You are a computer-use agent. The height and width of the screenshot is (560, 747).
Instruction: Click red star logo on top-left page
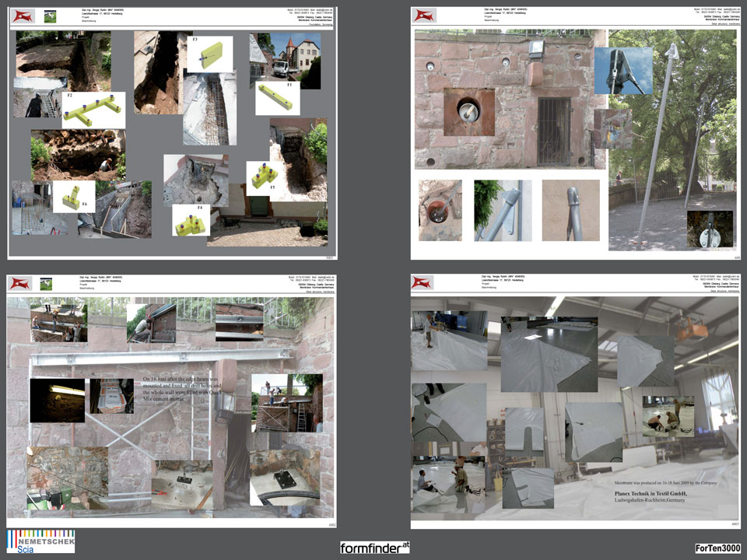pyautogui.click(x=22, y=16)
